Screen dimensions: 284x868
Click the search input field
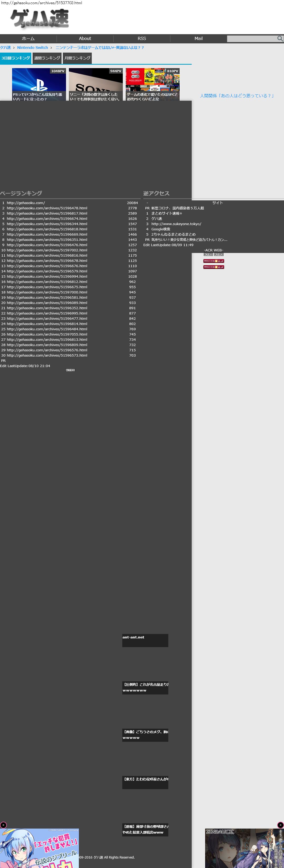(x=252, y=39)
